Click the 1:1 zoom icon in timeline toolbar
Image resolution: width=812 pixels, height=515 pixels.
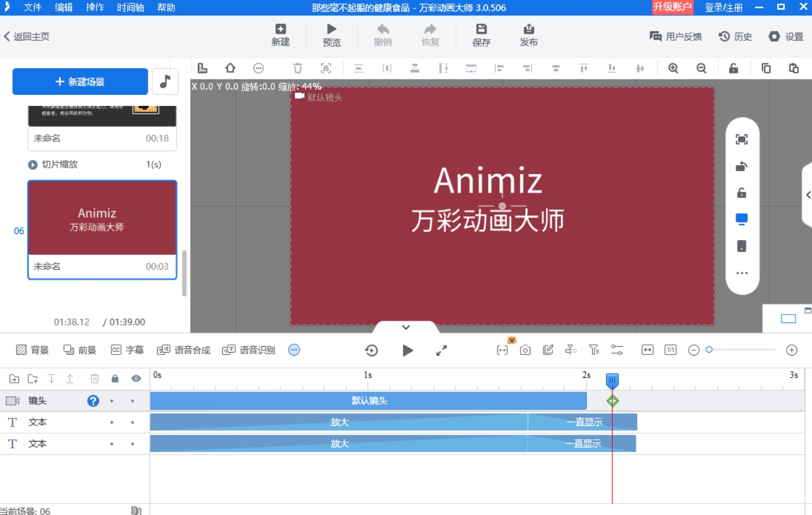(x=670, y=350)
